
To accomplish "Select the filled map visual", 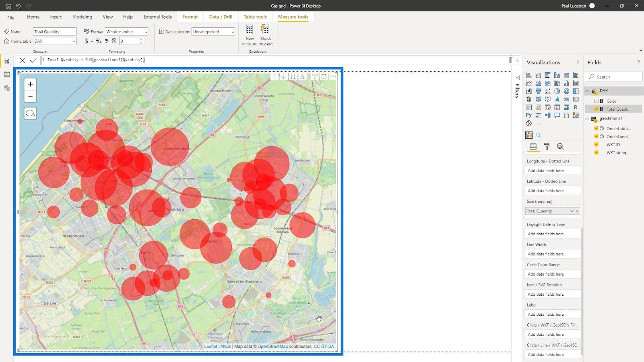I will click(x=538, y=99).
